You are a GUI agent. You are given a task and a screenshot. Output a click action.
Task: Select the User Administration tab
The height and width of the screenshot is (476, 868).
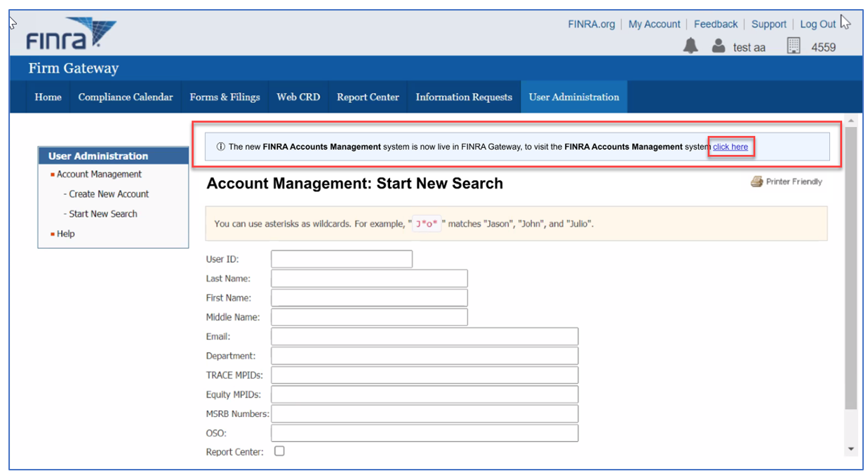click(573, 97)
